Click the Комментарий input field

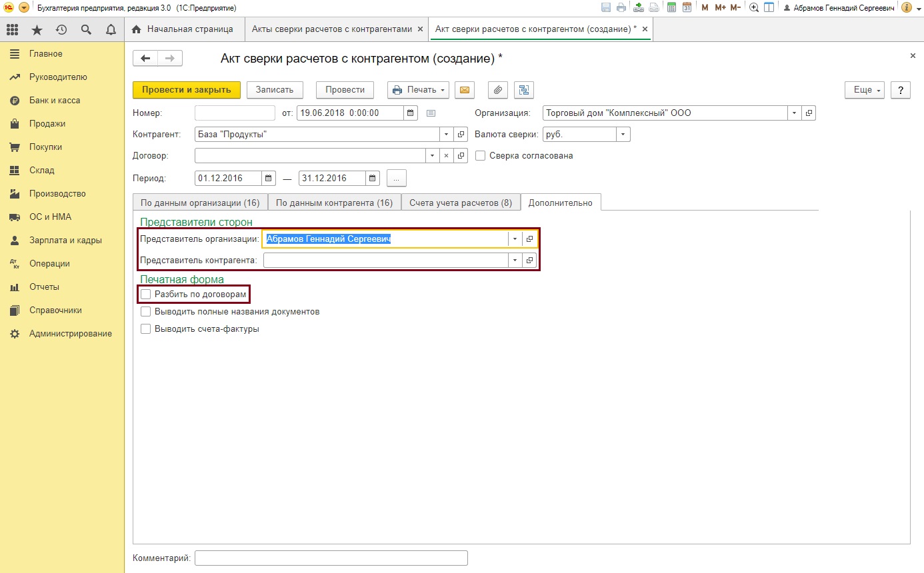coord(331,558)
